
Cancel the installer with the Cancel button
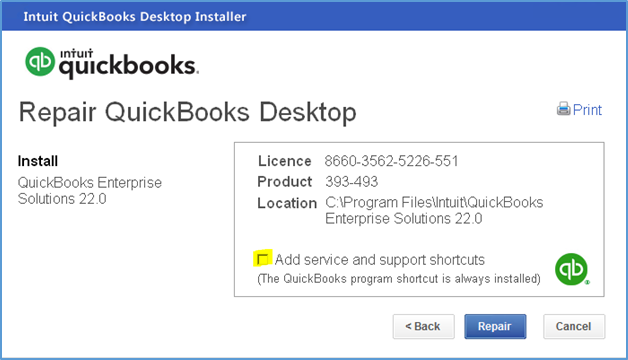(574, 326)
